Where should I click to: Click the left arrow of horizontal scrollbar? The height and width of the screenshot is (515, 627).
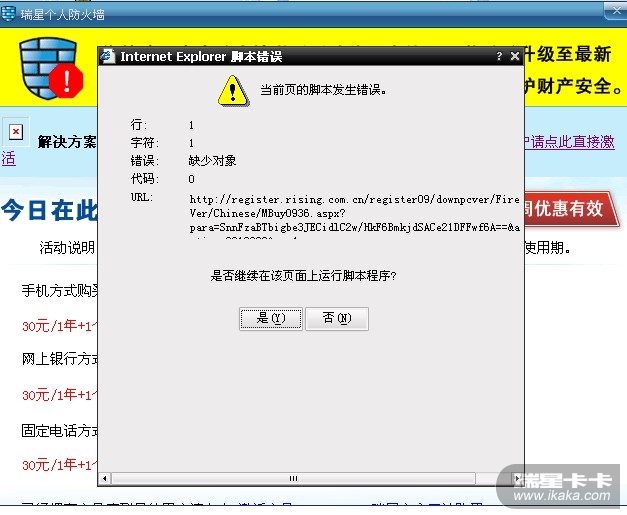pos(105,478)
